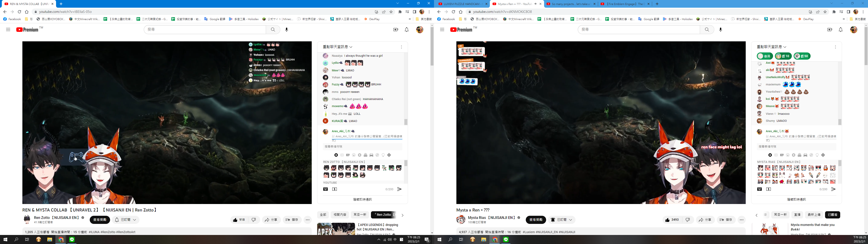Viewport: 868px width, 244px height.
Task: Open YouTube guide menu in left window
Action: [x=8, y=30]
